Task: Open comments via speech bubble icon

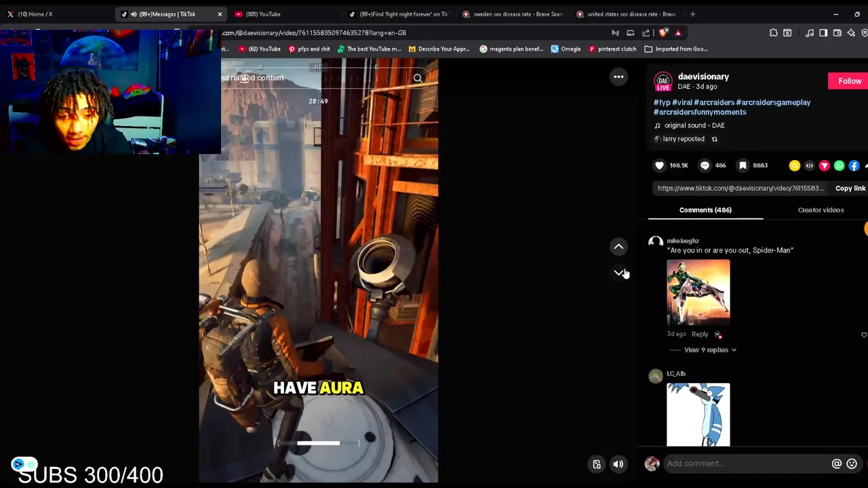Action: [x=705, y=165]
